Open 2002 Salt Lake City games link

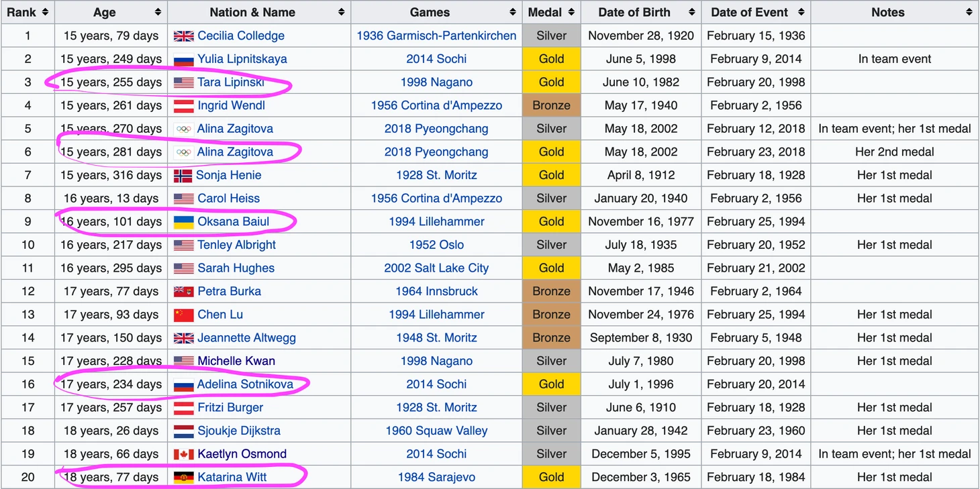436,268
